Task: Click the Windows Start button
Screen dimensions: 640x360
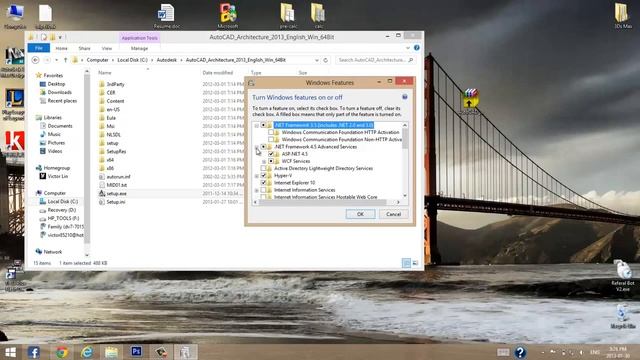Action: (10, 352)
